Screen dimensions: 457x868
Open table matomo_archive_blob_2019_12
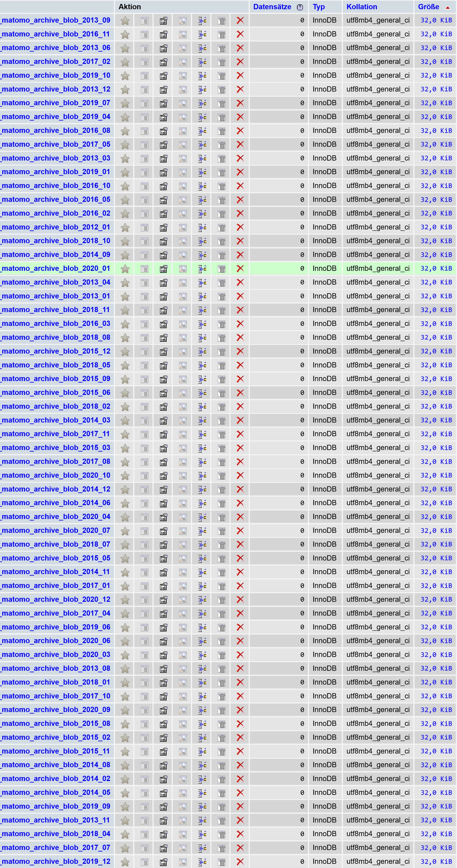(x=55, y=862)
